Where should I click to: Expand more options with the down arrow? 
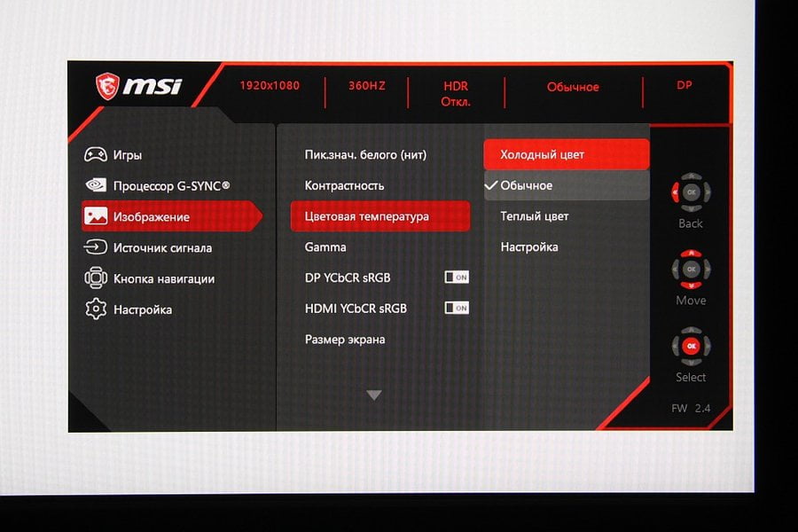(374, 395)
